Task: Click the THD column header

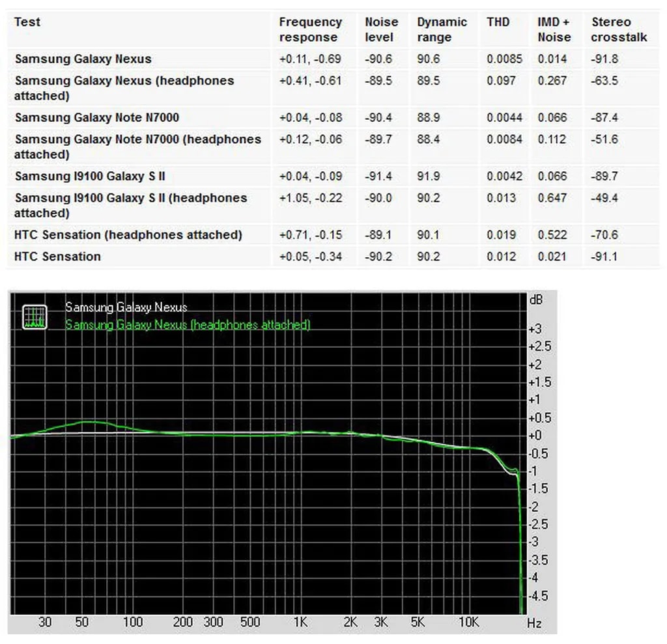Action: click(498, 22)
